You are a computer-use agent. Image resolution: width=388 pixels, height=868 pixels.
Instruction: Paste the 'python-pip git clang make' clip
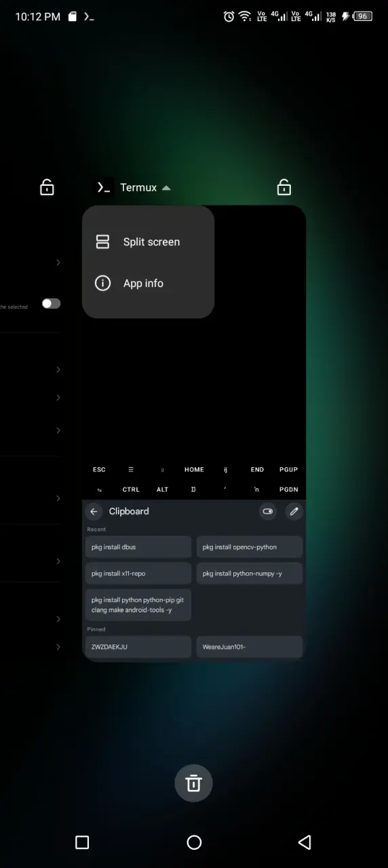(138, 605)
